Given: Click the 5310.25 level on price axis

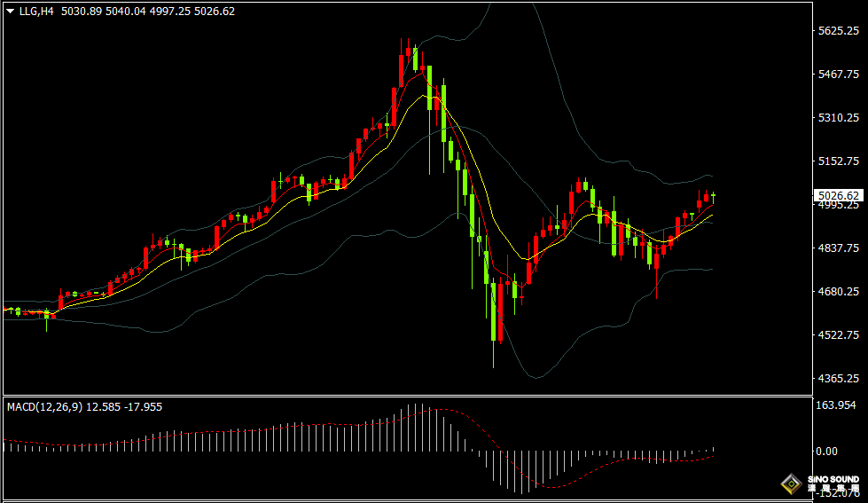Looking at the screenshot, I should coord(839,118).
